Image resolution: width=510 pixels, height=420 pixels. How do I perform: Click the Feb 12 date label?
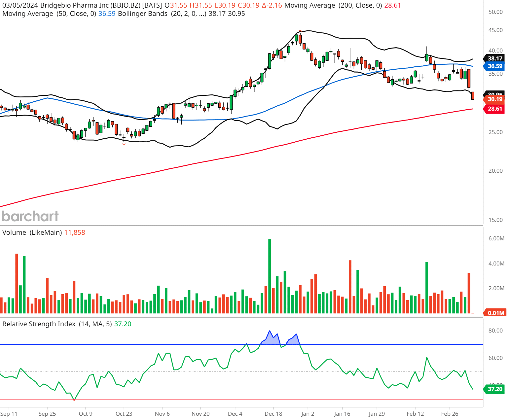pos(415,414)
